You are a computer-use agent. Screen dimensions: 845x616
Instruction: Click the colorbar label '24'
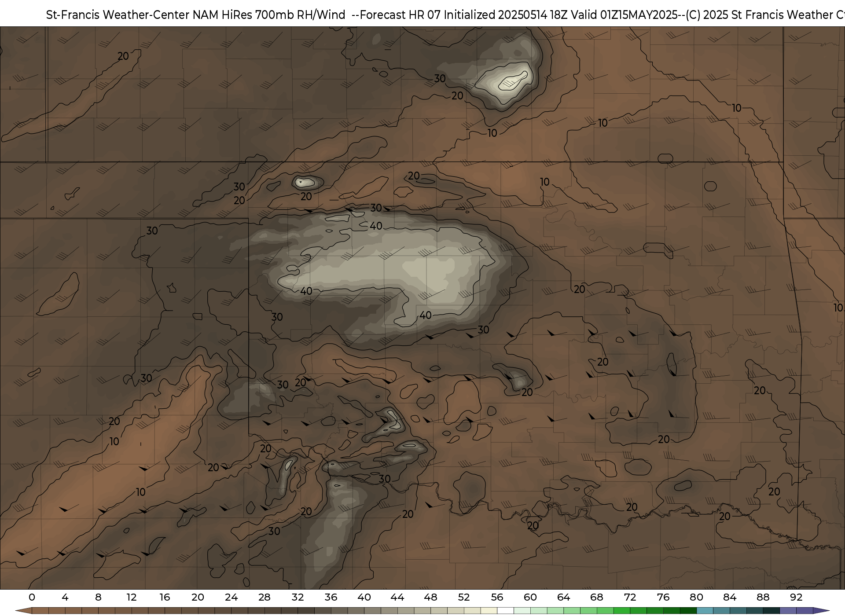(x=231, y=597)
